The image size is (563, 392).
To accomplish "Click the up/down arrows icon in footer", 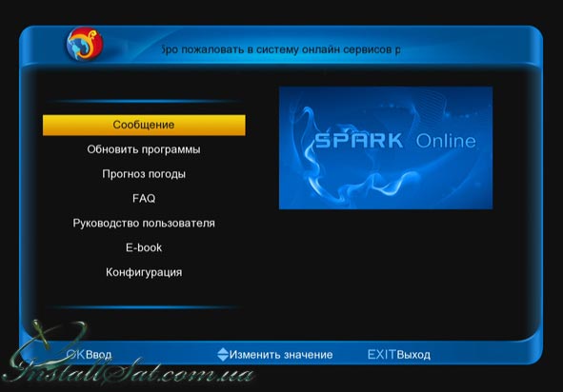I will [x=223, y=354].
